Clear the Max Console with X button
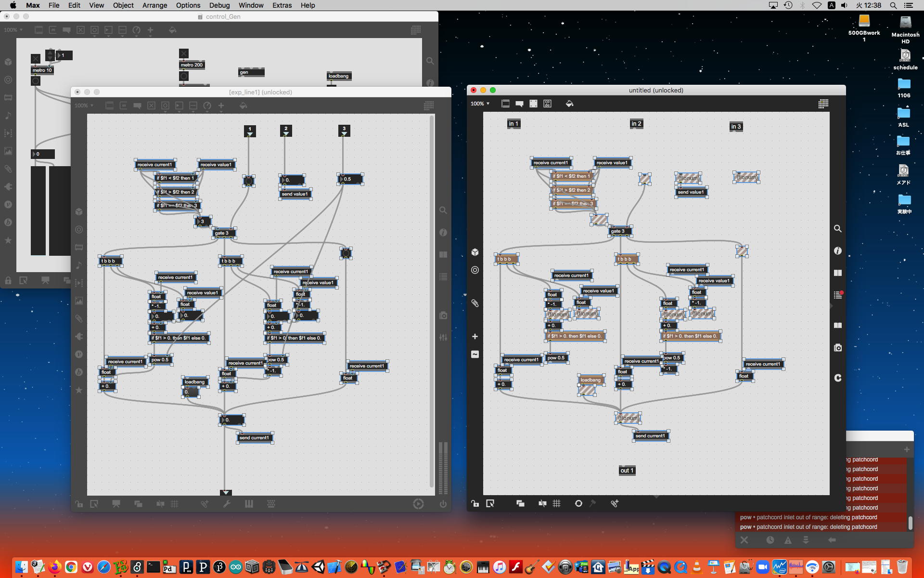This screenshot has width=924, height=578. (x=744, y=540)
